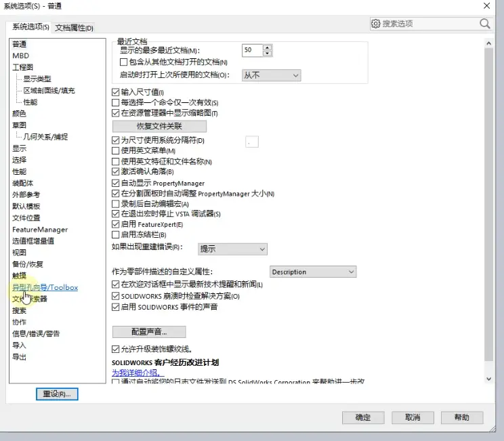Enable 使用英文特征和文件名称 checkbox
The image size is (504, 441).
115,161
